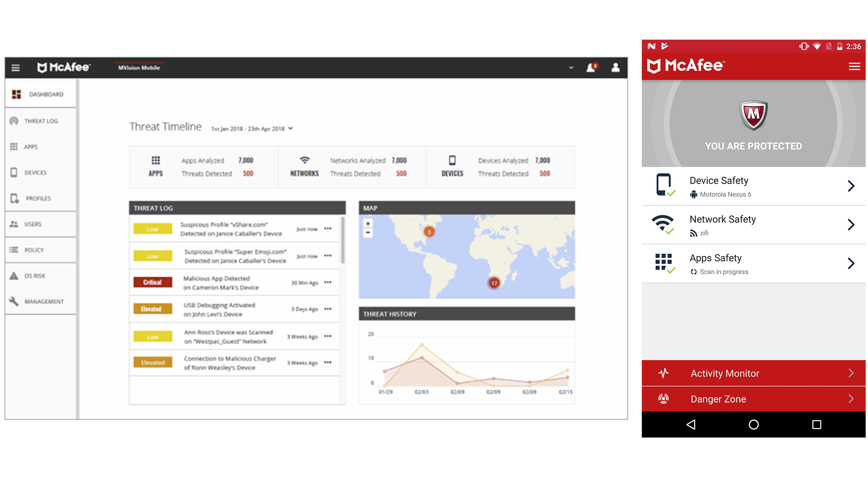Click the Activity Monitor chevron arrow

[x=851, y=373]
